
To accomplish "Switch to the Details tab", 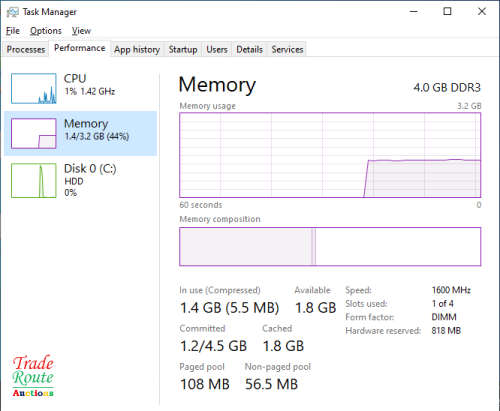I will [x=249, y=49].
